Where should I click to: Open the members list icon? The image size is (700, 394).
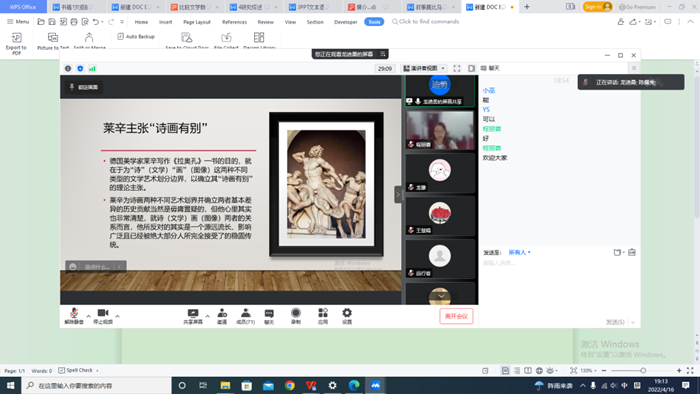(x=246, y=313)
